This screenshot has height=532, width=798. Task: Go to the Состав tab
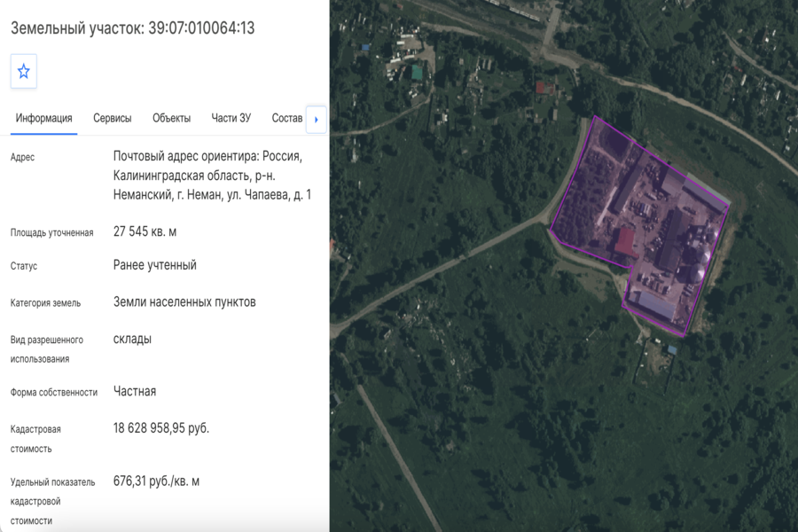click(286, 118)
